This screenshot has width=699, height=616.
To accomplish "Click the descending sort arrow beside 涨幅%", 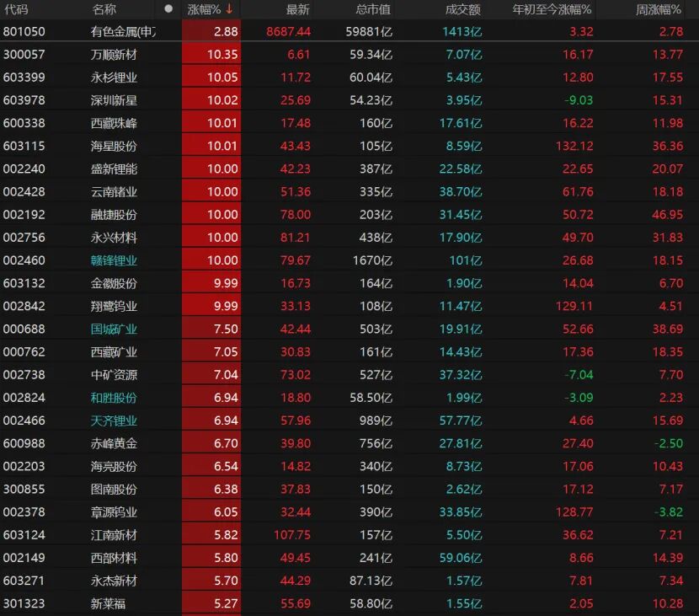I will tap(228, 9).
